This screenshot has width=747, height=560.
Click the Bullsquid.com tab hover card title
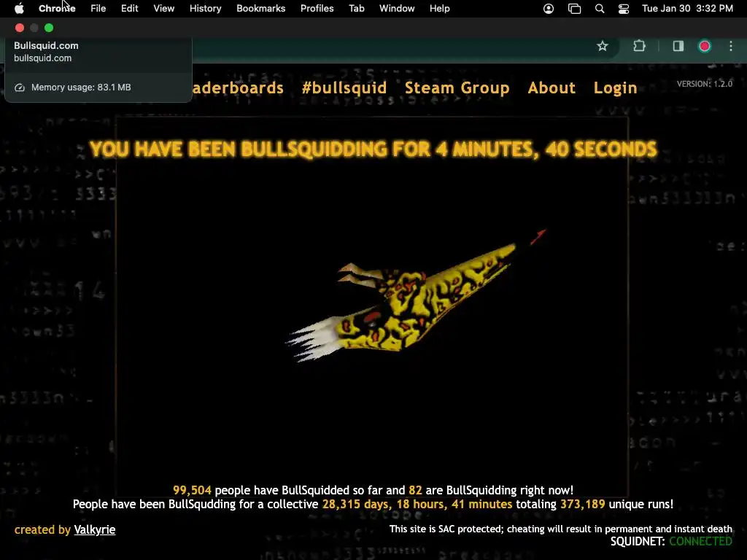coord(46,46)
